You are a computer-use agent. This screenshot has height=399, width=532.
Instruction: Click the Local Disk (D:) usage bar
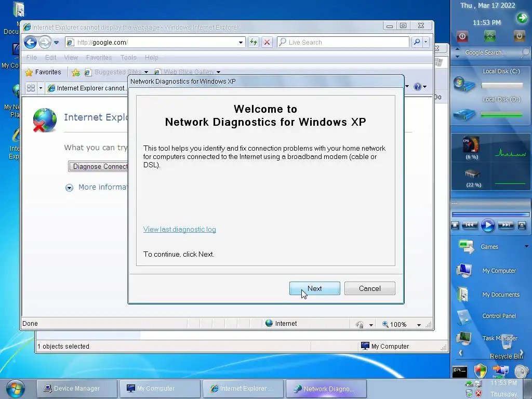(501, 115)
